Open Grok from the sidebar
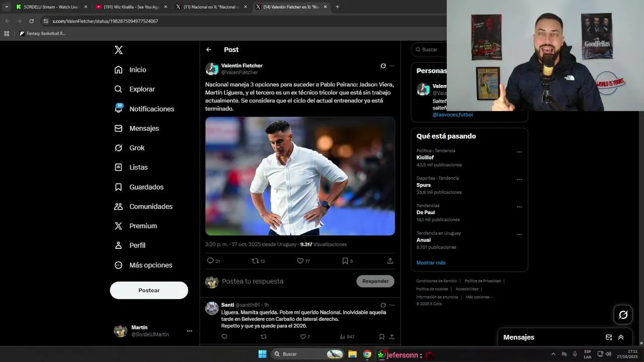This screenshot has width=644, height=362. point(129,148)
